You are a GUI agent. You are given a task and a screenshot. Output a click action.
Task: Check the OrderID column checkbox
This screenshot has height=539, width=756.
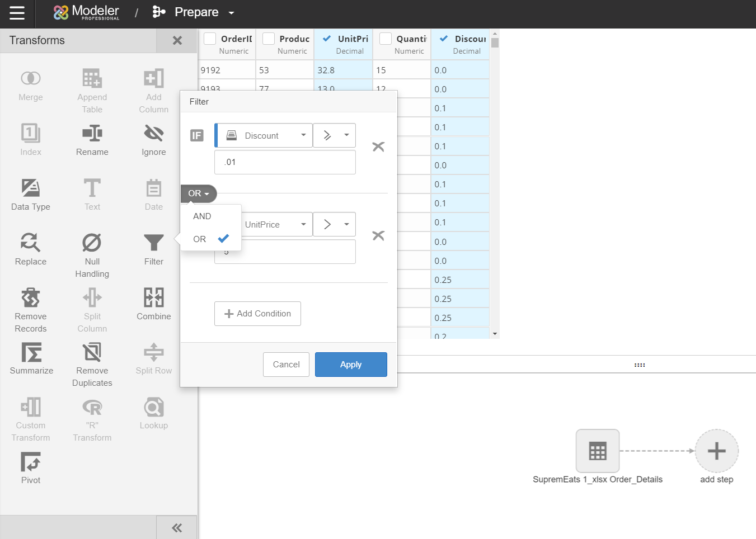210,39
